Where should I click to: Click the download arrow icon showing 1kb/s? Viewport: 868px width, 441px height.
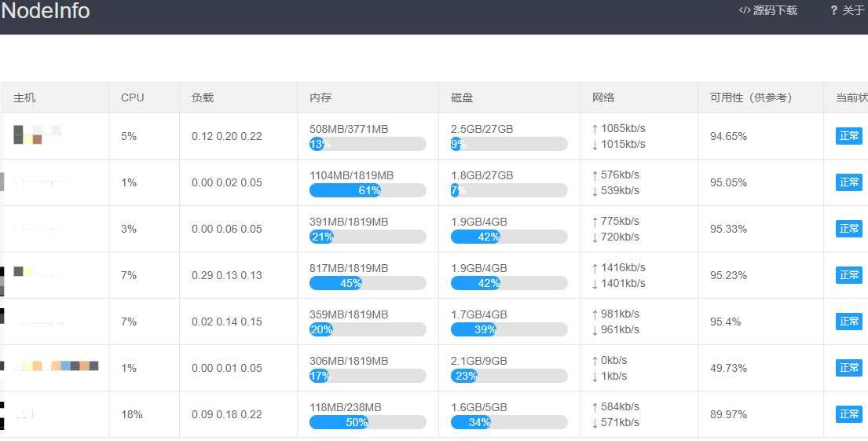(595, 376)
